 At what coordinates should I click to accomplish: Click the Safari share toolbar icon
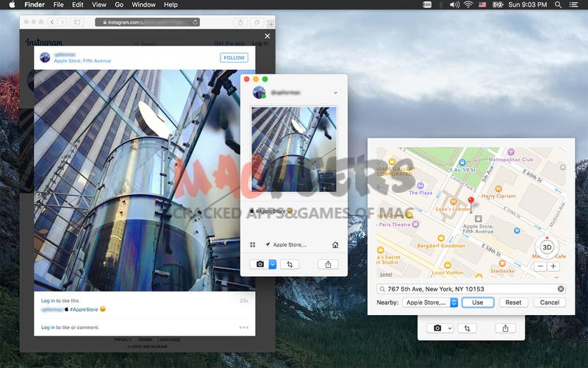click(241, 22)
